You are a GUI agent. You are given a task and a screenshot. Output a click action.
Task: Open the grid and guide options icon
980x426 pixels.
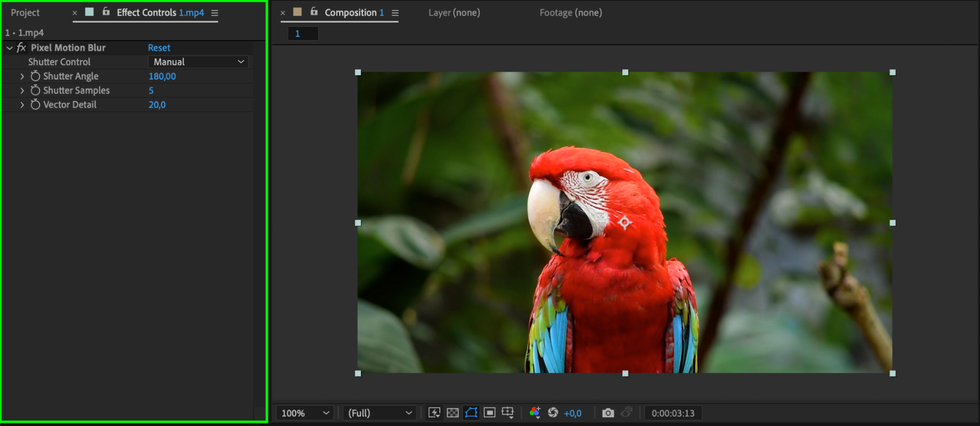(x=508, y=413)
